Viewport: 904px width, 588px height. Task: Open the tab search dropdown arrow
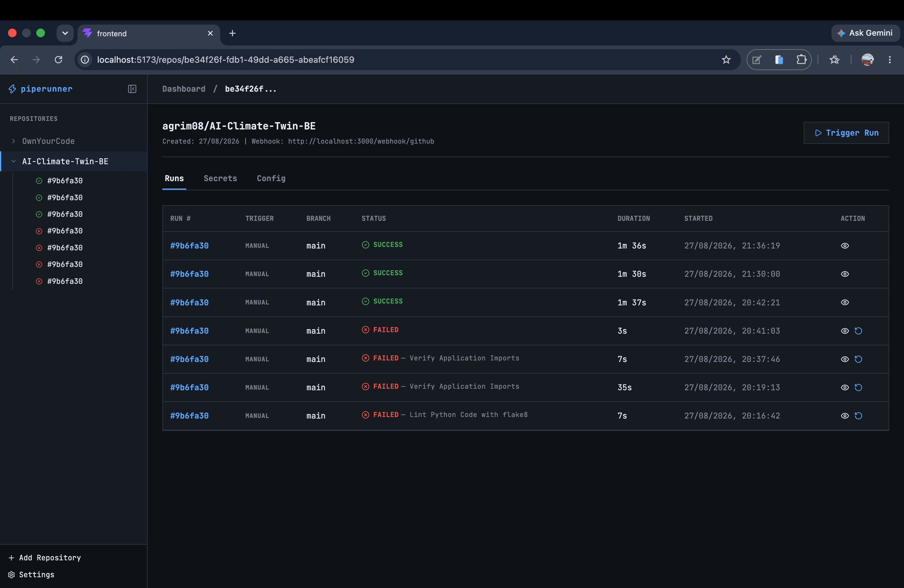[x=65, y=33]
